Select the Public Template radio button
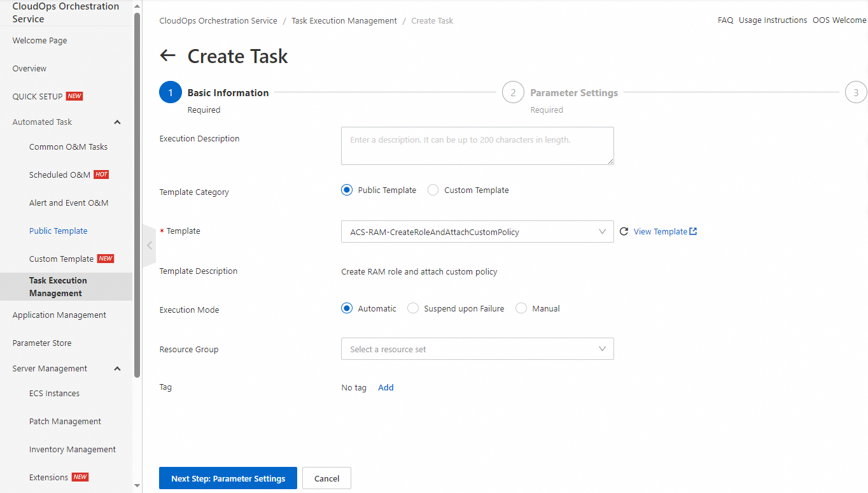The image size is (868, 493). (x=347, y=190)
